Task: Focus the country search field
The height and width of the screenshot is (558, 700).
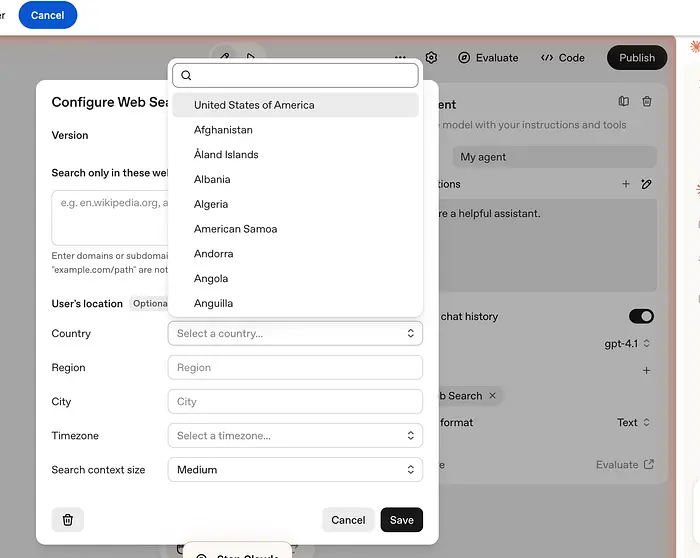Action: (x=300, y=75)
